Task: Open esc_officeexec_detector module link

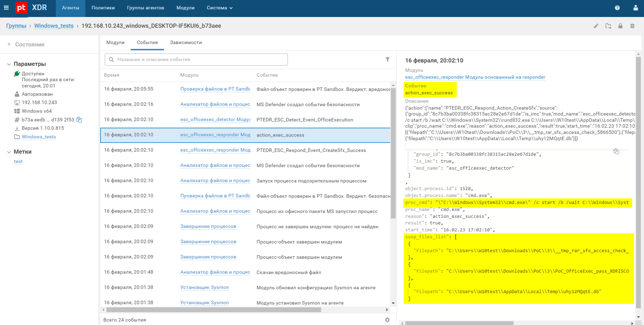Action: click(215, 120)
